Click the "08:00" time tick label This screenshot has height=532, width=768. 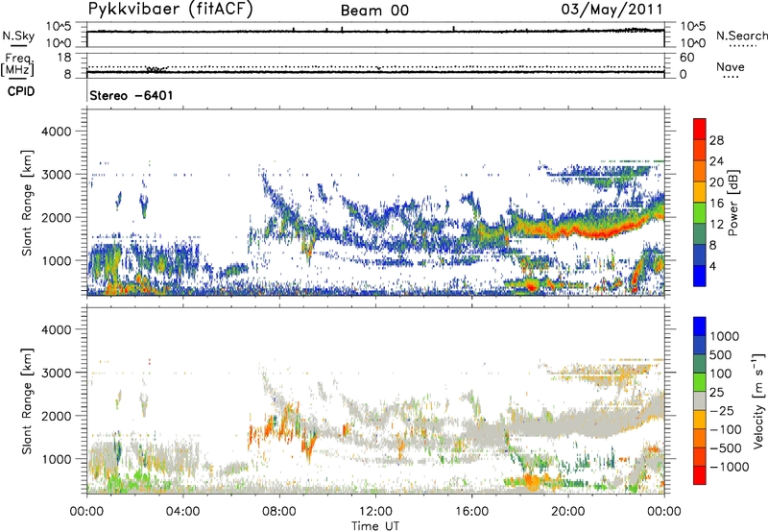coord(279,512)
